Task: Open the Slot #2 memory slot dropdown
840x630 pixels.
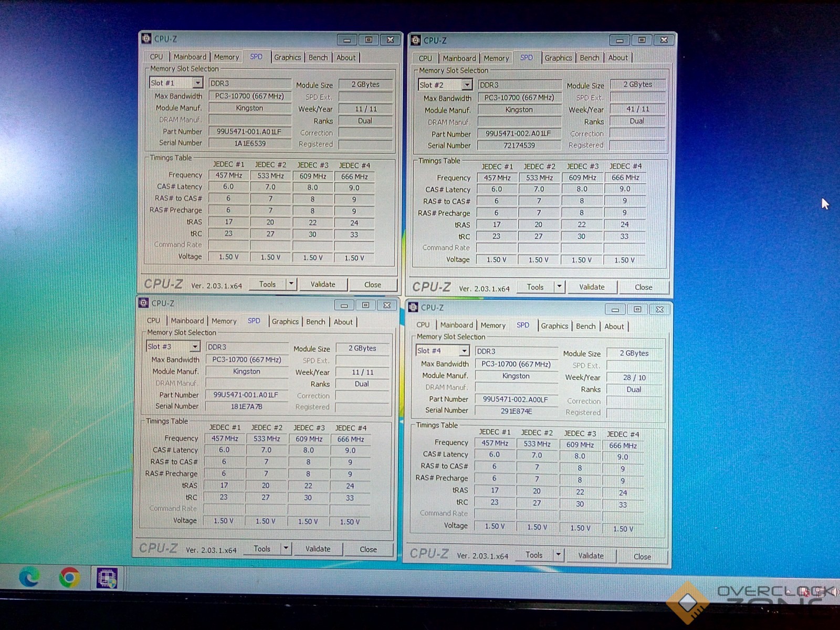Action: pos(467,85)
